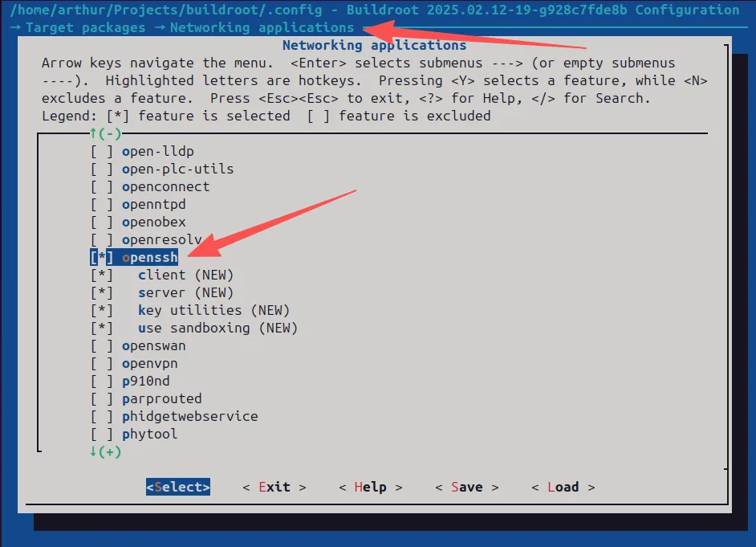
Task: Enable the openswan checkbox
Action: tap(102, 346)
